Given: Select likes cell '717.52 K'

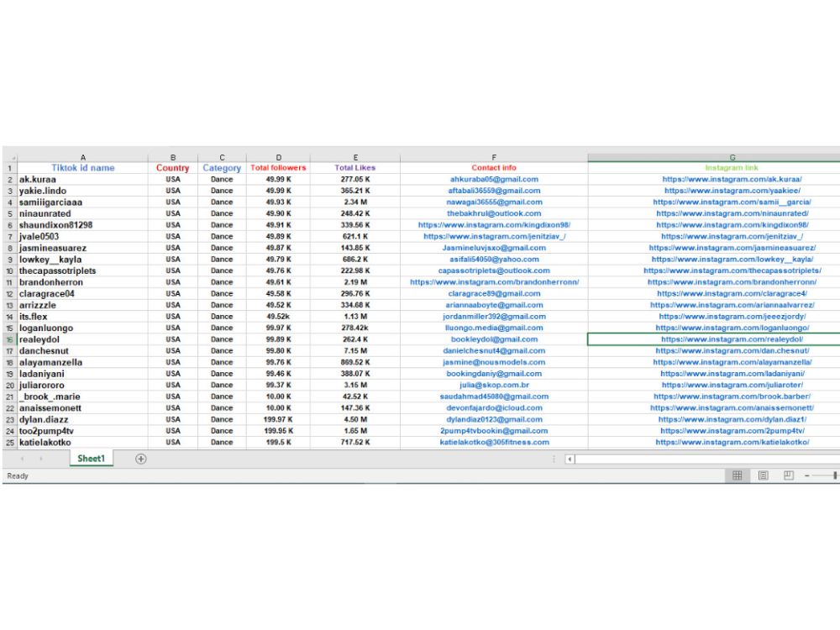Looking at the screenshot, I should tap(355, 443).
